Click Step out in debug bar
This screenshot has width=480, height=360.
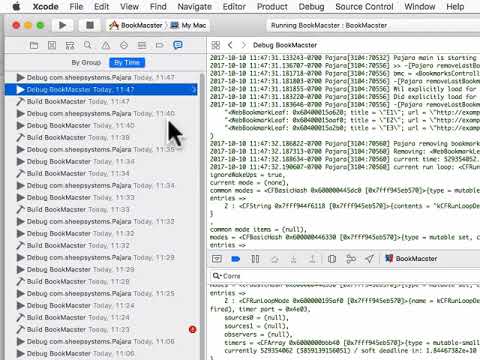click(x=313, y=259)
